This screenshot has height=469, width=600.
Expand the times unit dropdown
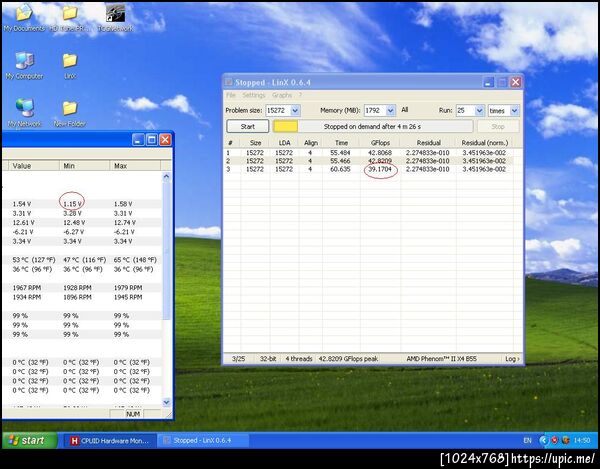(515, 111)
